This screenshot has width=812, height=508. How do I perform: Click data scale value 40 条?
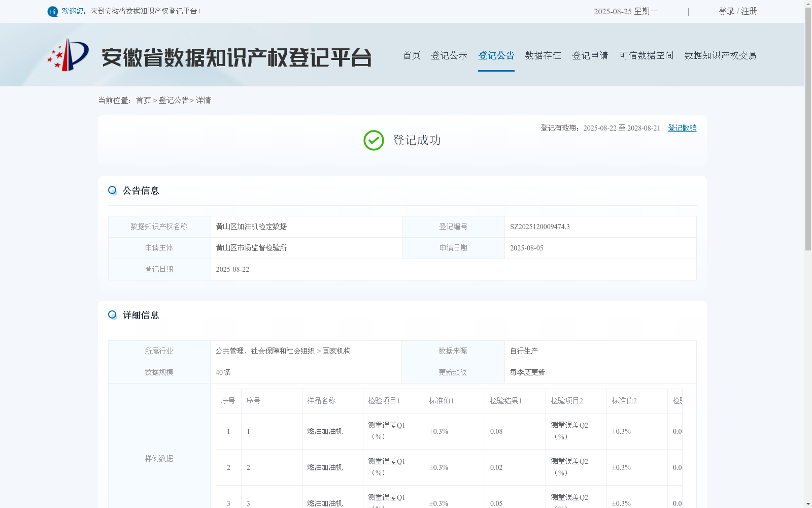click(223, 372)
